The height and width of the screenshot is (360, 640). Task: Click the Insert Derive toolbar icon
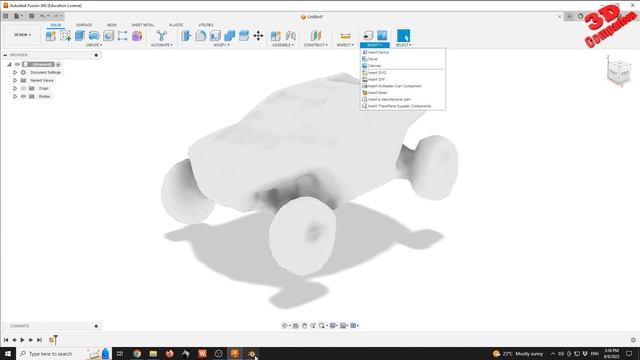368,36
